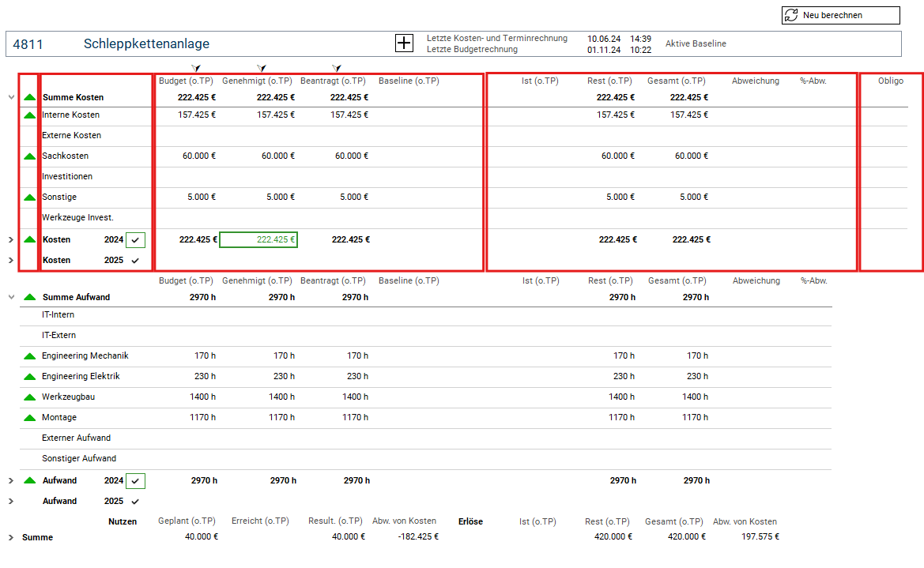Viewport: 924px width, 568px height.
Task: Click green triangle beside Werkzeugbau
Action: point(30,397)
